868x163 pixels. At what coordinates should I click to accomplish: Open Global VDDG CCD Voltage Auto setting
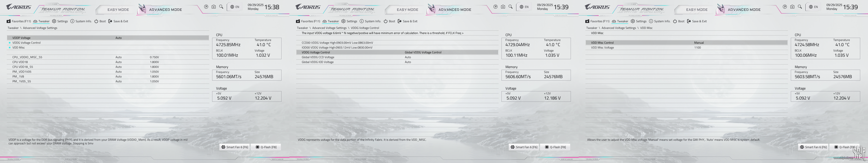tap(408, 57)
